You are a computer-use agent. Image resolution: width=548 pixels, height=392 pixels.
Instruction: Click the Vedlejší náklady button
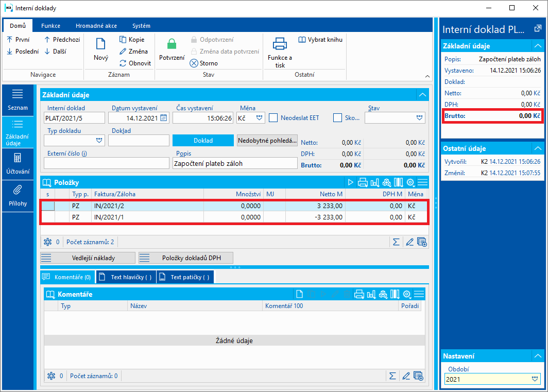coord(88,258)
